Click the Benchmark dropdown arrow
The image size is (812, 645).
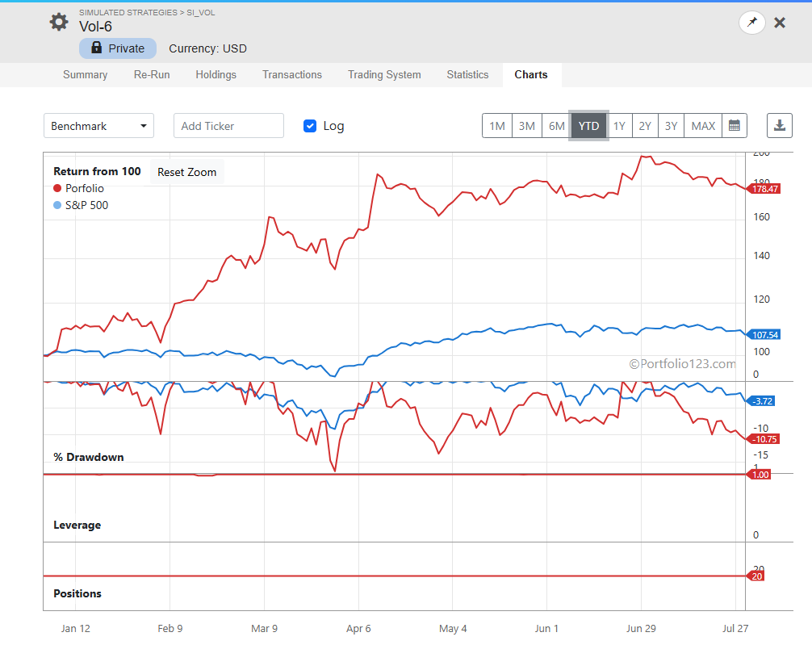click(144, 126)
